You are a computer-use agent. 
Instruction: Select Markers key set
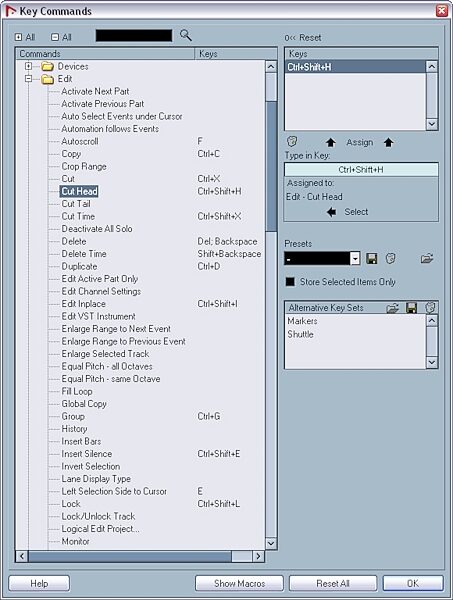pos(302,321)
